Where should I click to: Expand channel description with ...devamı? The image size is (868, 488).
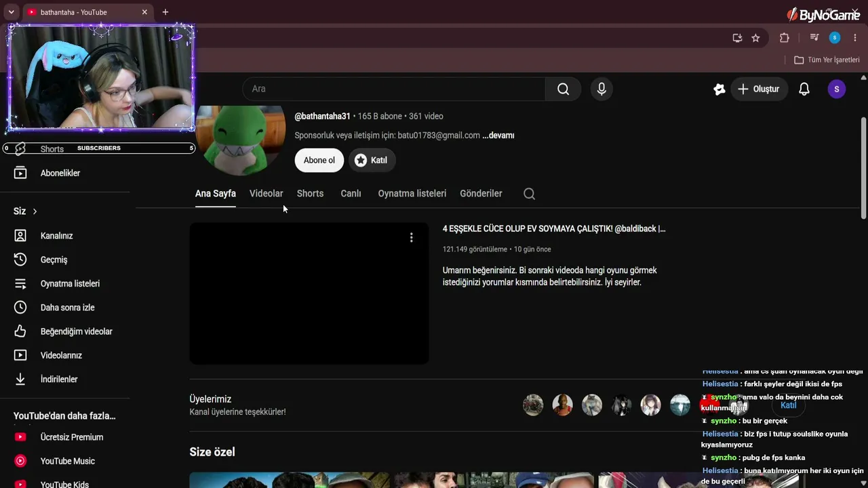pos(498,136)
